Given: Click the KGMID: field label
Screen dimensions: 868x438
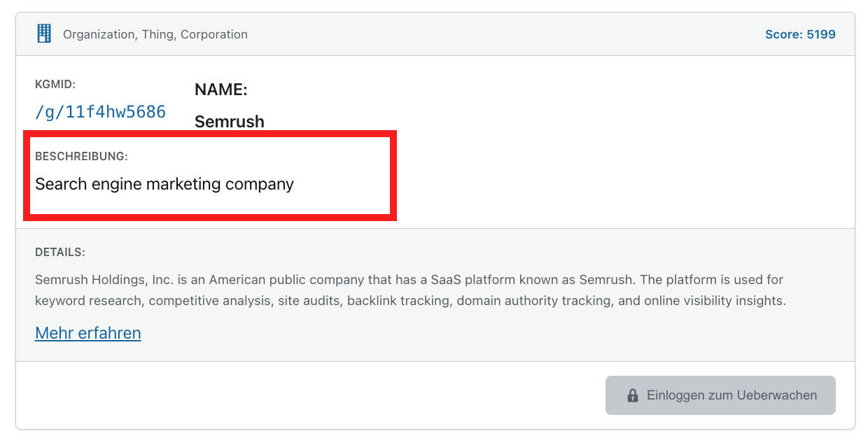Looking at the screenshot, I should (x=55, y=85).
